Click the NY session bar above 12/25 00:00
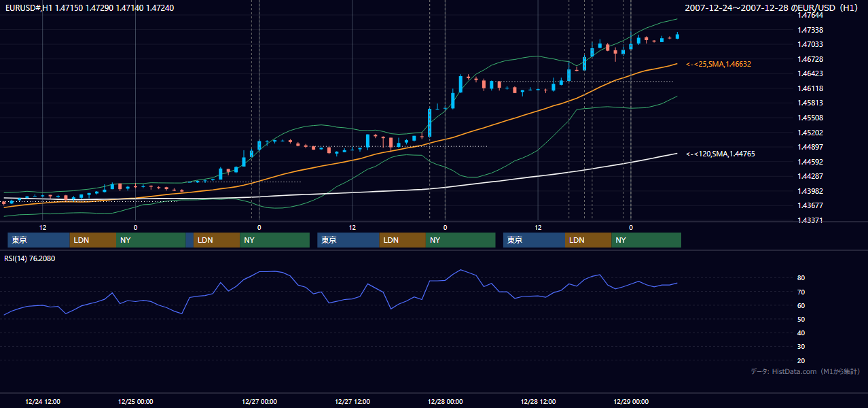The width and height of the screenshot is (868, 408). tap(151, 240)
